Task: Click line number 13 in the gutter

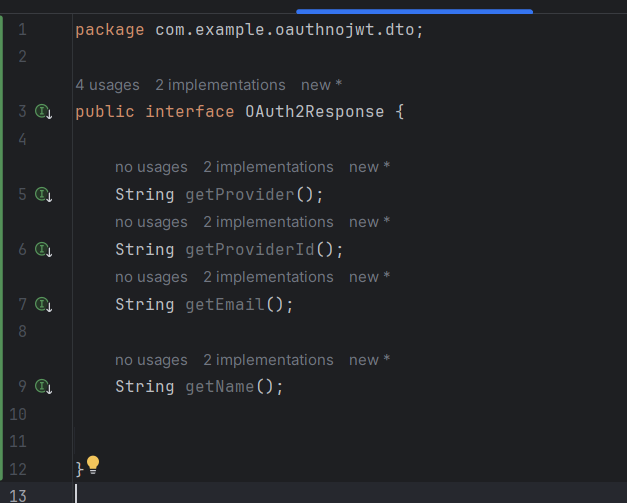Action: pyautogui.click(x=18, y=496)
